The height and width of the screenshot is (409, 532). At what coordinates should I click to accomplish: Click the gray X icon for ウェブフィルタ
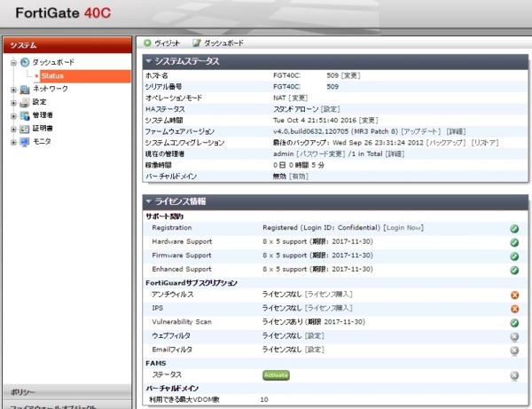(x=514, y=337)
